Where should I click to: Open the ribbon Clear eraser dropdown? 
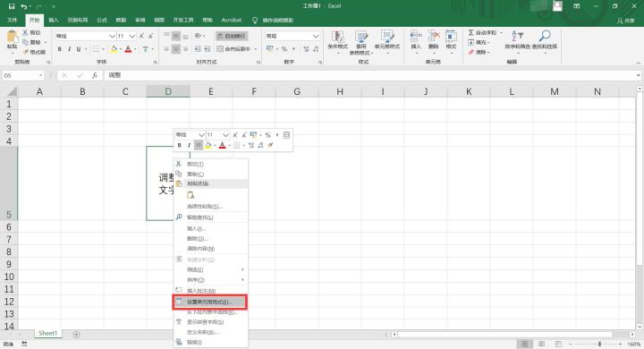click(x=479, y=52)
